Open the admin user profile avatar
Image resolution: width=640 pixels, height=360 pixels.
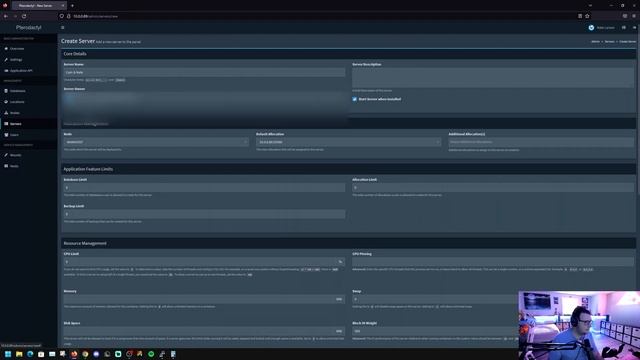pos(591,28)
